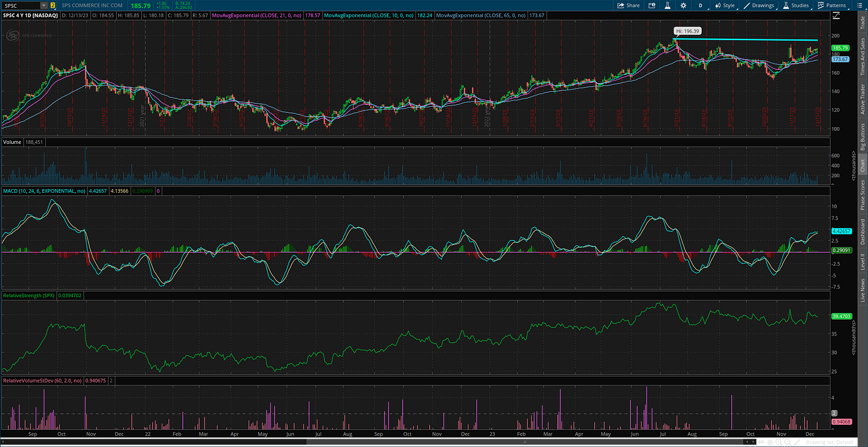
Task: Click the yellow number 2 link badge
Action: point(52,5)
